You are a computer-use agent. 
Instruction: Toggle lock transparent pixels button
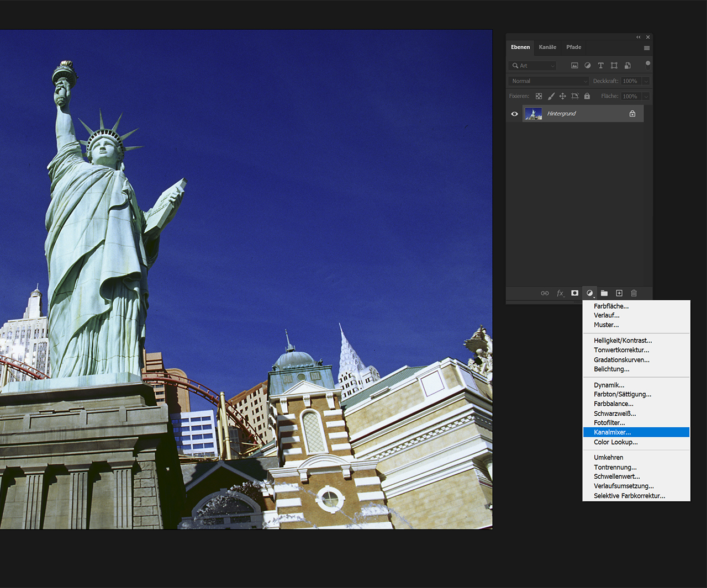[x=539, y=96]
